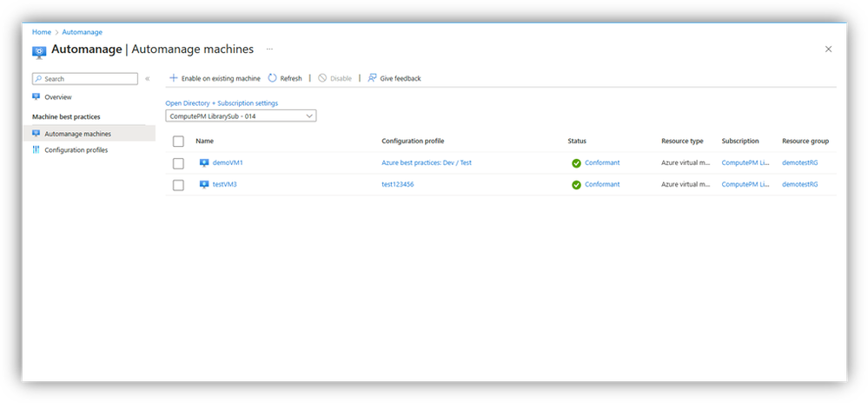Click the Search field in the sidebar
Screen dimensions: 868x403
click(x=84, y=79)
